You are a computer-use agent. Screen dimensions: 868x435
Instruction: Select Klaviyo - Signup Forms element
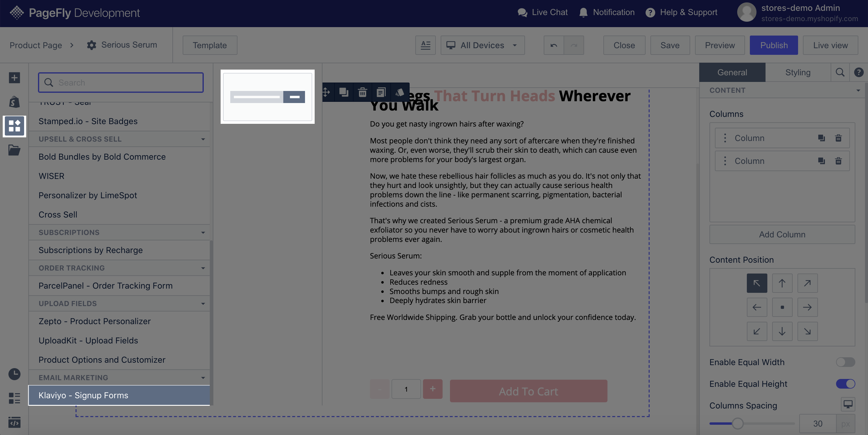[x=119, y=395]
